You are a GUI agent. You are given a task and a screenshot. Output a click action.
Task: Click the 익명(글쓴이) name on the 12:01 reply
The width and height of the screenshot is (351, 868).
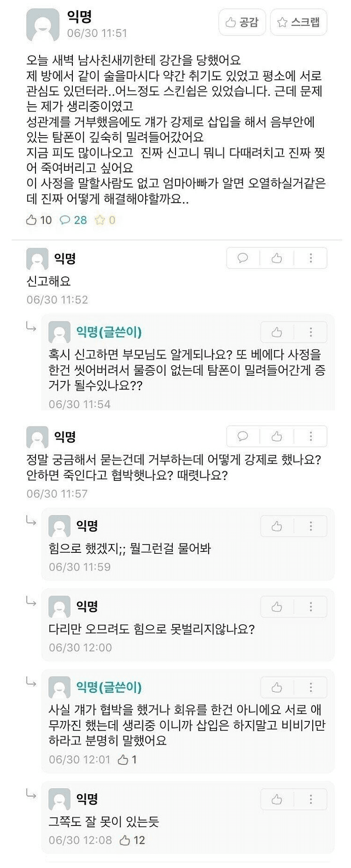pyautogui.click(x=109, y=687)
